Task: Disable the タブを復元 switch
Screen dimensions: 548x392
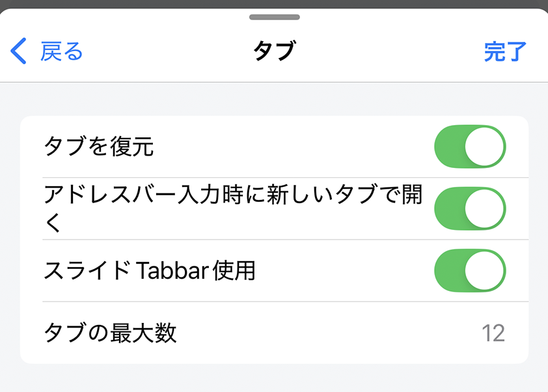Action: [x=469, y=147]
